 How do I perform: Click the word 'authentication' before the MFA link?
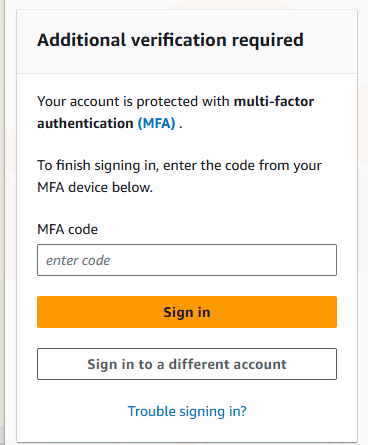85,123
